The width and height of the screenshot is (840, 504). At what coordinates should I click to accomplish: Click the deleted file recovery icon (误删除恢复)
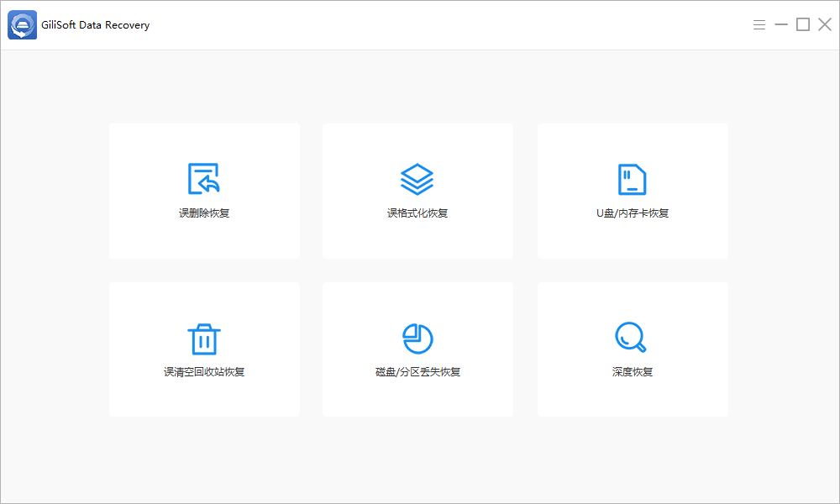(203, 179)
